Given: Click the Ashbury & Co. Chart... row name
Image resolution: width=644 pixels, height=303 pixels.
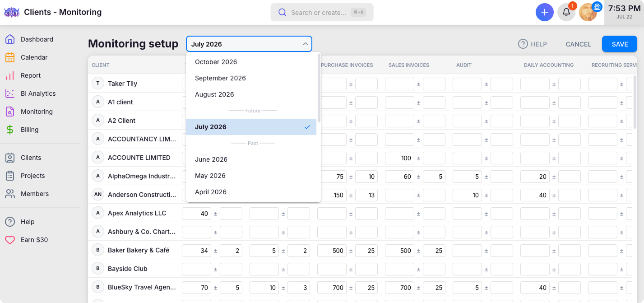Looking at the screenshot, I should coord(142,232).
